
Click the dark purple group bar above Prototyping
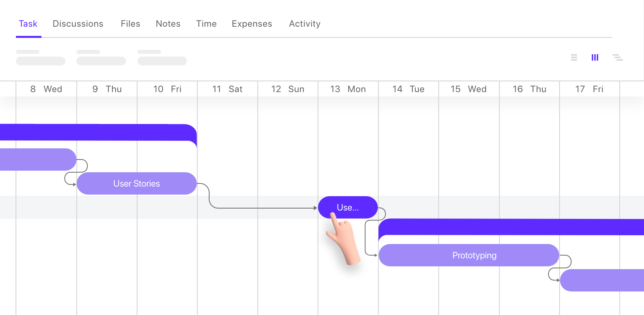click(x=511, y=227)
